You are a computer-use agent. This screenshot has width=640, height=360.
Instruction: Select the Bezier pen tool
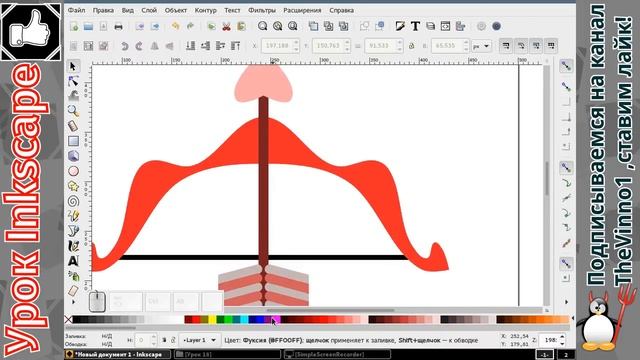click(73, 231)
